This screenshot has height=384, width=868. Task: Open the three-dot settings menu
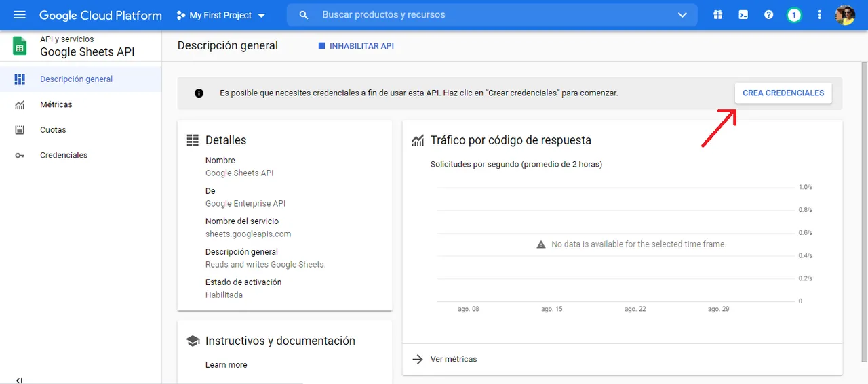(820, 15)
